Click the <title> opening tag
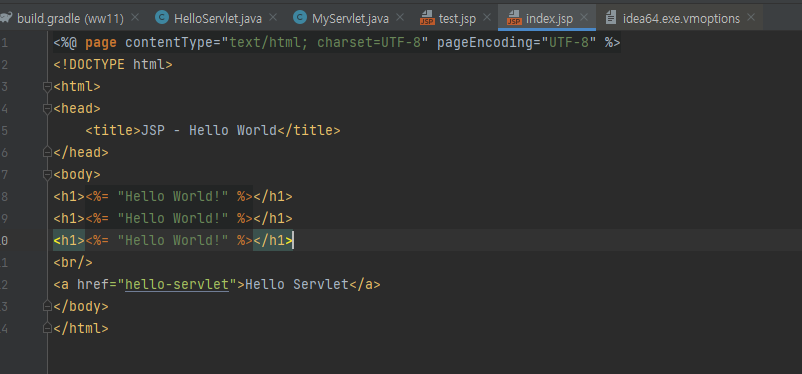This screenshot has height=374, width=802. click(113, 130)
